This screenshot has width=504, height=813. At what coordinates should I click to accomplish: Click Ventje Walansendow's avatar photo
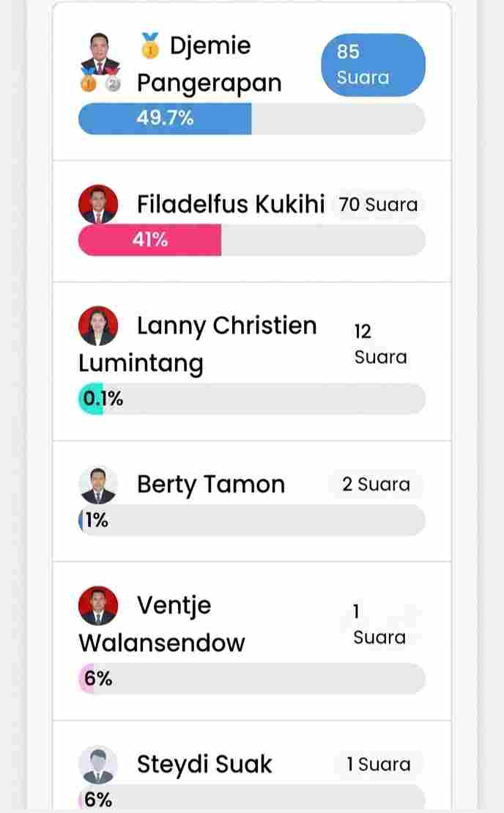[x=98, y=606]
